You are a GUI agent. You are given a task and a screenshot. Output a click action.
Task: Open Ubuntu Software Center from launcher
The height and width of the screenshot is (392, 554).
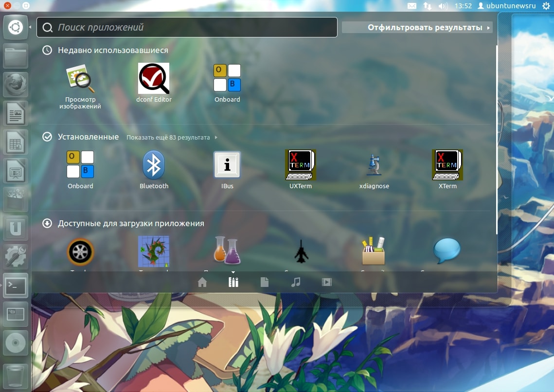[16, 199]
